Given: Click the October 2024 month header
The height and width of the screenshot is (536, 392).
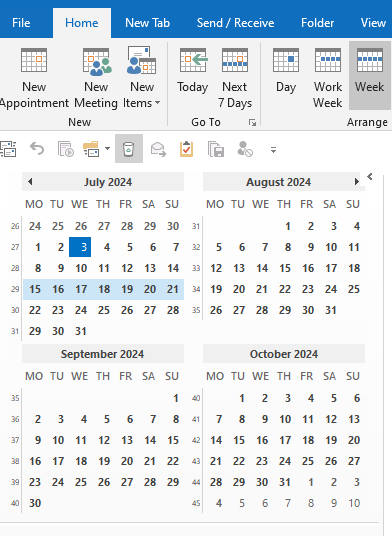Looking at the screenshot, I should pyautogui.click(x=284, y=354).
